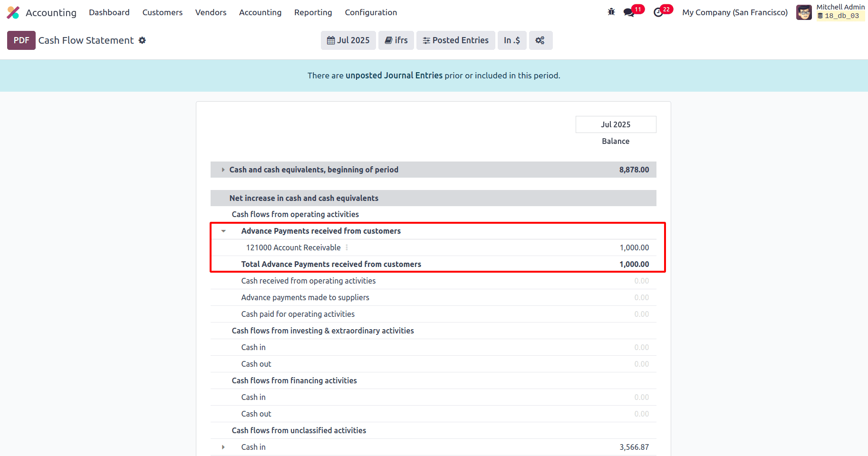The image size is (868, 456).
Task: Click Net increase in cash and cash equivalents
Action: [304, 198]
